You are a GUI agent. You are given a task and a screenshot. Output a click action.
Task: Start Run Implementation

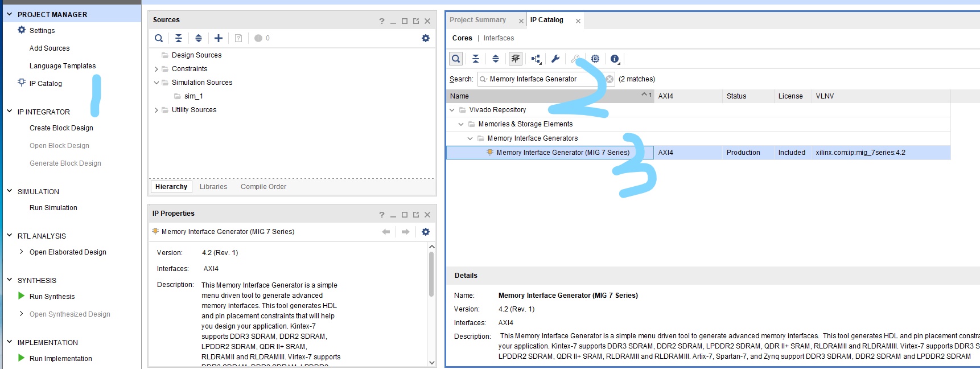click(x=61, y=359)
